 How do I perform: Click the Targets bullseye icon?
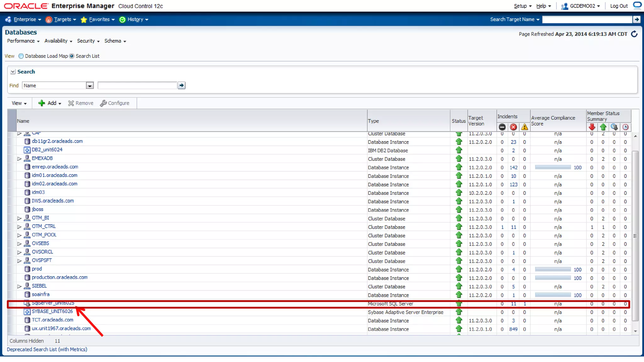(x=49, y=19)
